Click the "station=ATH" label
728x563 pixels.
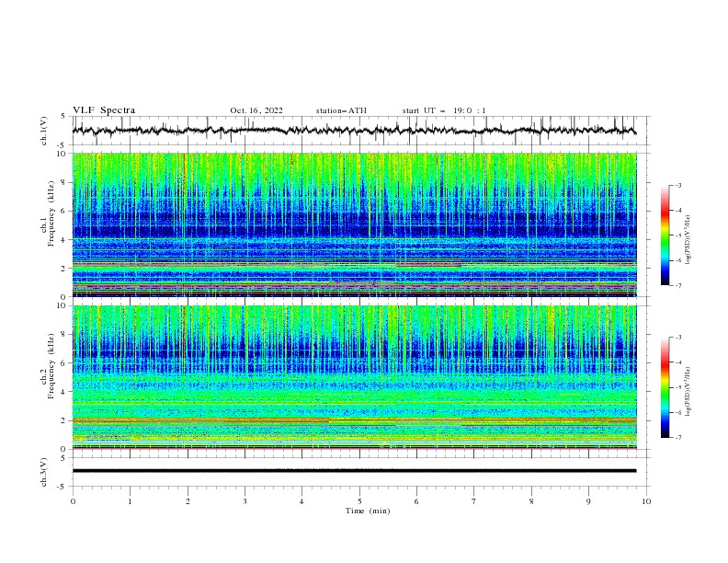click(341, 110)
